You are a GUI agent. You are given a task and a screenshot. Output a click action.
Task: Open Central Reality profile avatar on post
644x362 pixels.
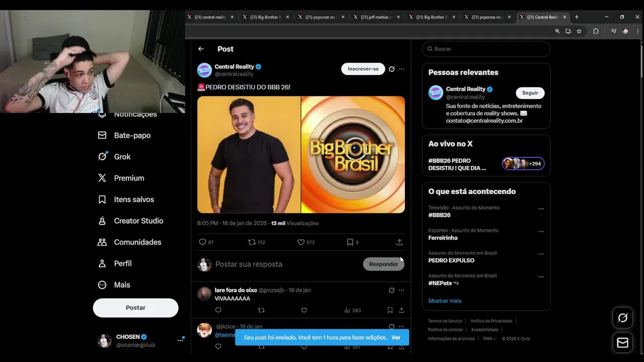pos(204,70)
